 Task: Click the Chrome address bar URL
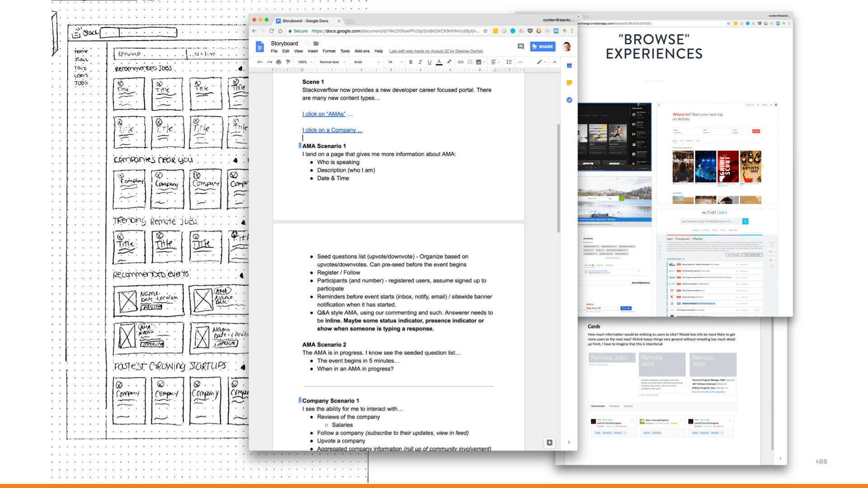click(393, 31)
